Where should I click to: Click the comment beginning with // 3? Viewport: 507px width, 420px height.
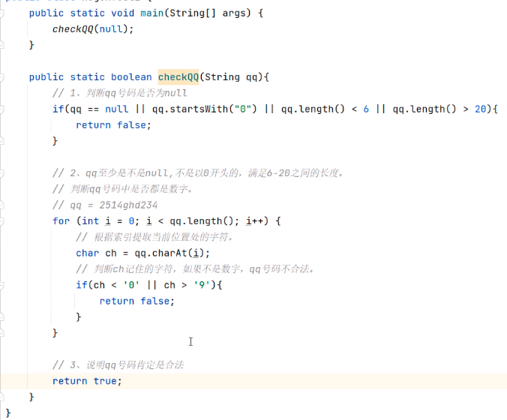coord(118,365)
